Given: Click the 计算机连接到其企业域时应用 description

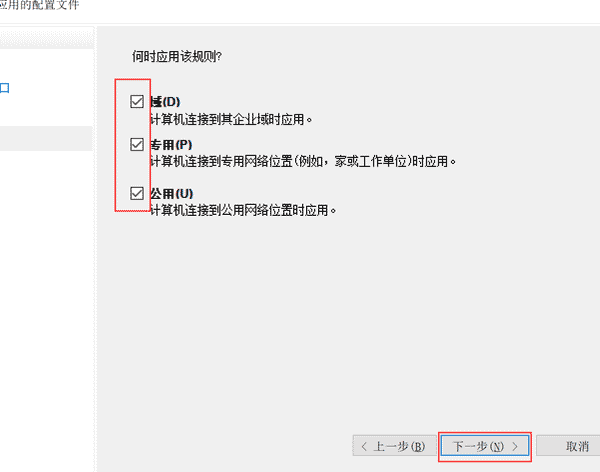Looking at the screenshot, I should click(231, 119).
